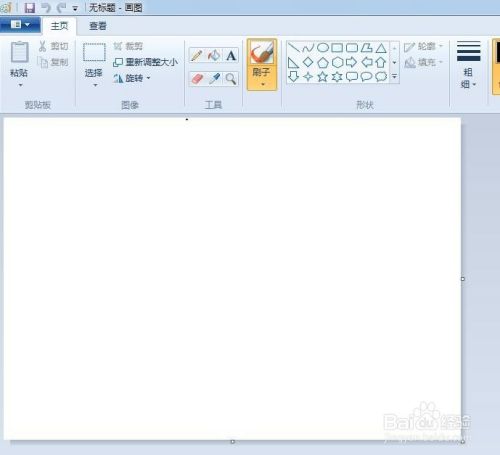Open the blue Paint file menu button
This screenshot has width=500, height=455.
(20, 25)
